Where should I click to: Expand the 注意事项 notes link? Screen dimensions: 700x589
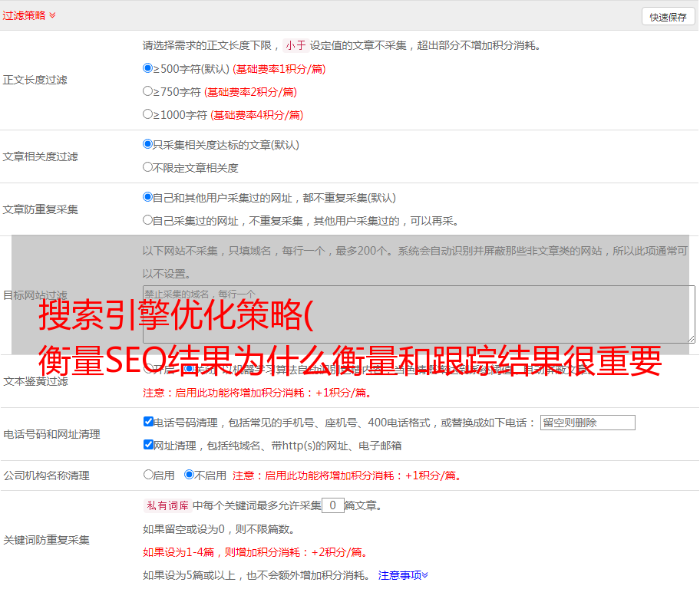(403, 574)
